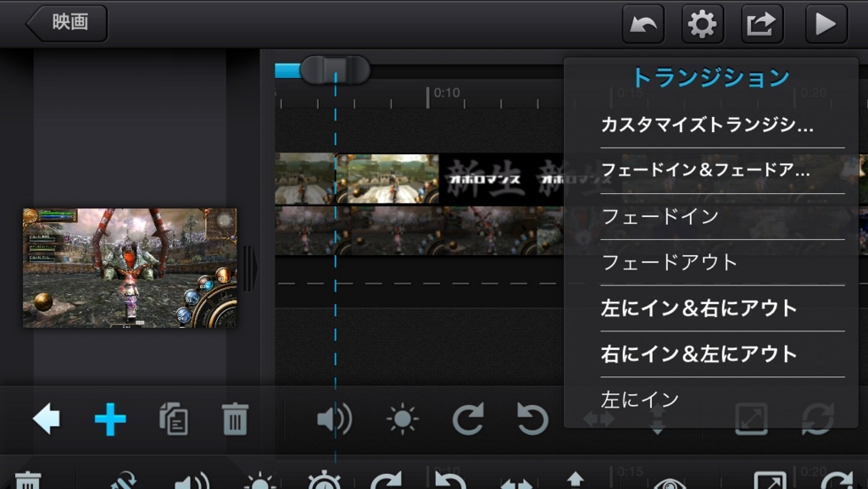Choose カスタマイズトランジシ... option
Image resolution: width=868 pixels, height=489 pixels.
(x=708, y=125)
